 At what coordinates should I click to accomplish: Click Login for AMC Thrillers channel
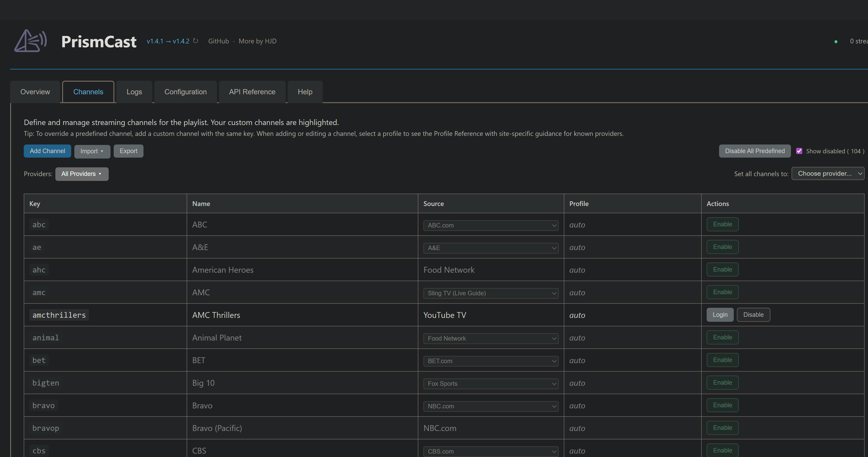pos(720,315)
